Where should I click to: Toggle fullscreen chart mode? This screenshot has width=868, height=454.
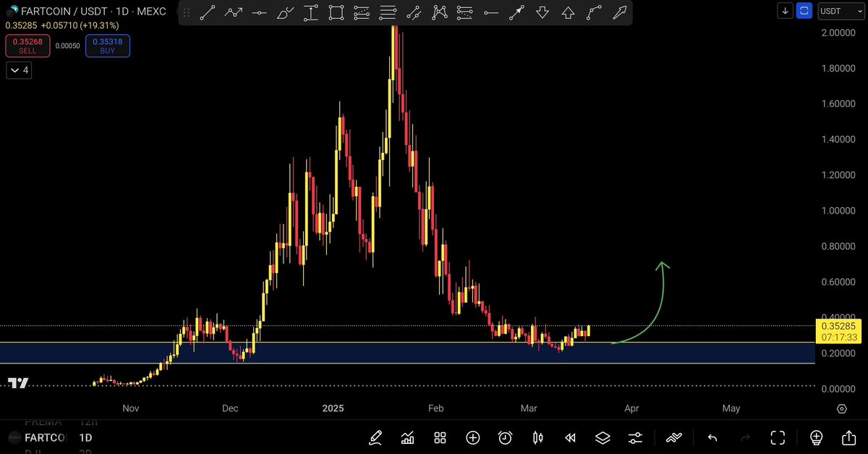point(778,437)
